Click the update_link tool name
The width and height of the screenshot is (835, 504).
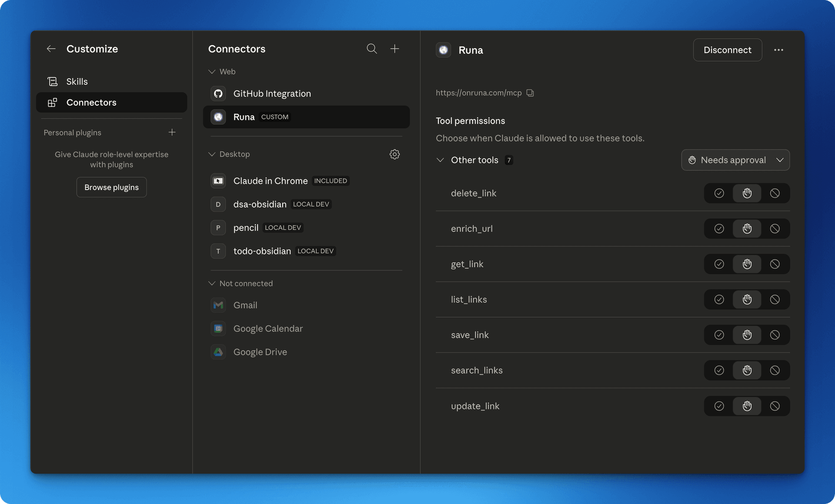click(x=475, y=406)
